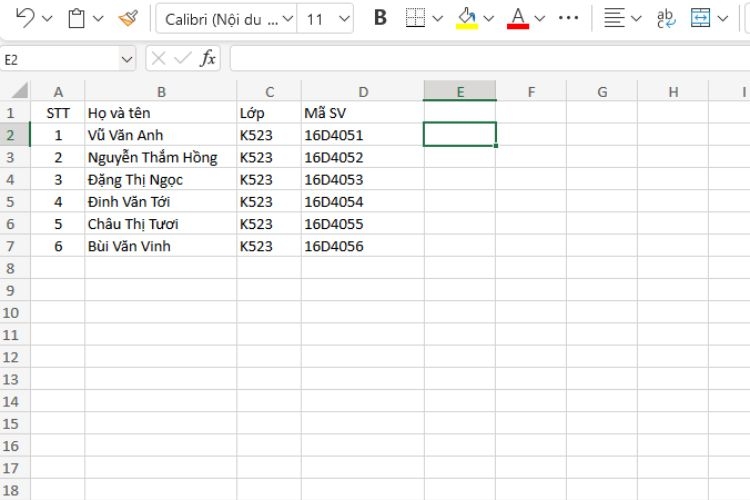Open the Undo history dropdown arrow
Image resolution: width=750 pixels, height=500 pixels.
pyautogui.click(x=47, y=19)
